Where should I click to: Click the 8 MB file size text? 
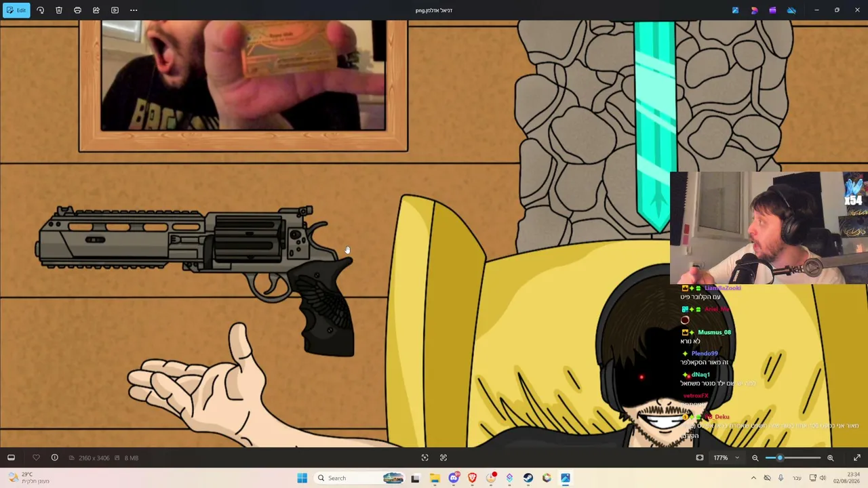(131, 458)
